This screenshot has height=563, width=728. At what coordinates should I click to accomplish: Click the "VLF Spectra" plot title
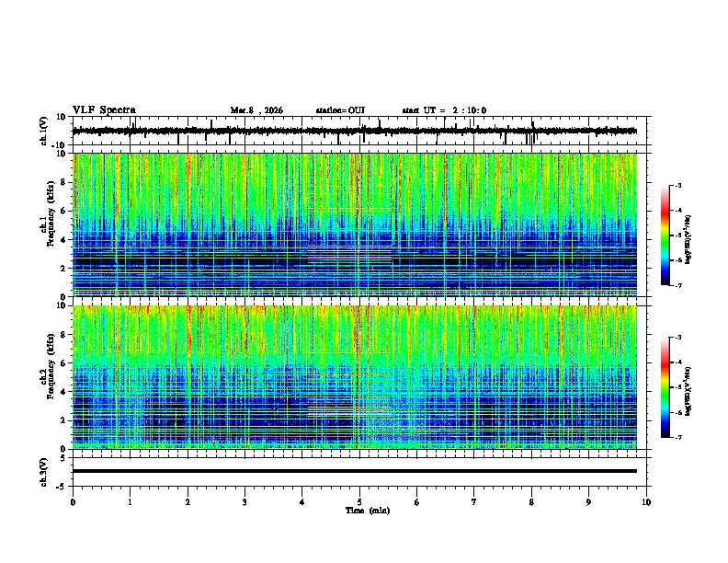click(104, 110)
